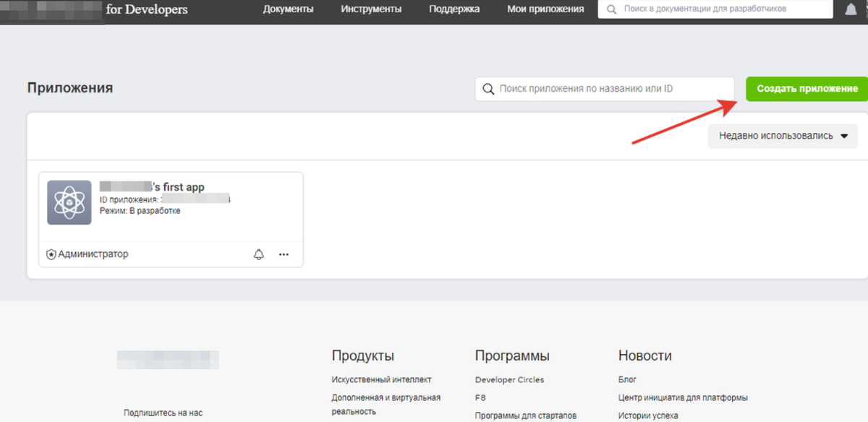Click the magnifier icon in documentation search
Image resolution: width=868 pixels, height=422 pixels.
click(612, 9)
